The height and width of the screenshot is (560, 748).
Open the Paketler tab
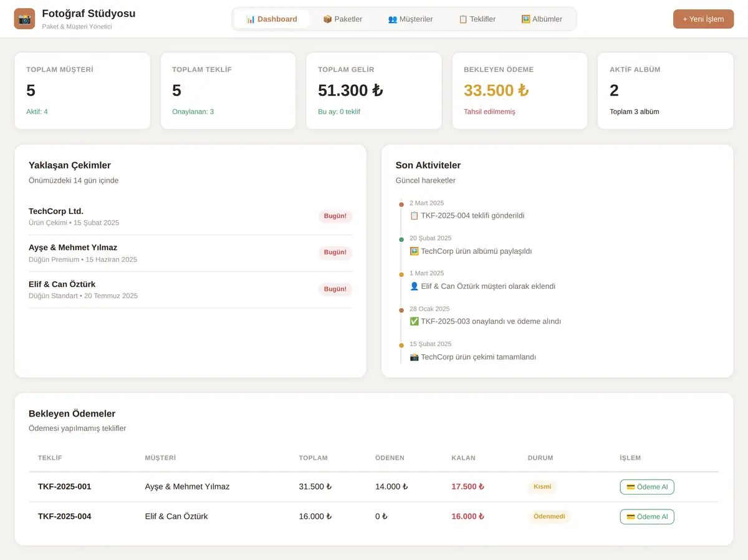tap(342, 19)
